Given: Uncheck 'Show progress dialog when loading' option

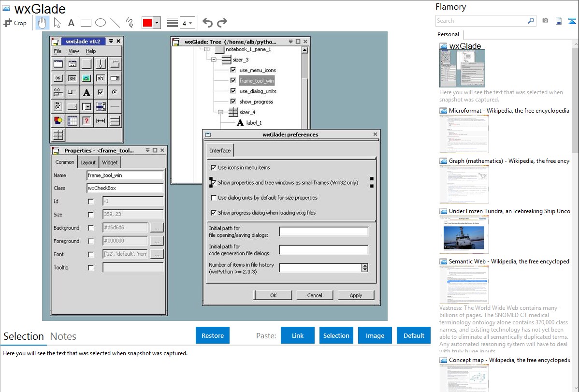Looking at the screenshot, I should 214,213.
